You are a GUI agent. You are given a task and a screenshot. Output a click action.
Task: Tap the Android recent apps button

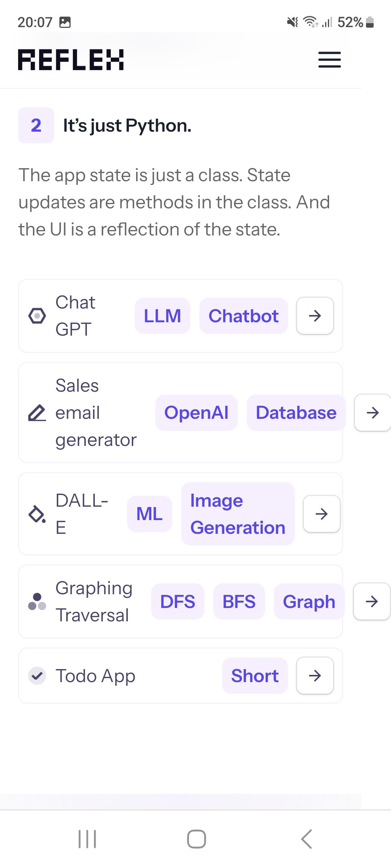87,839
